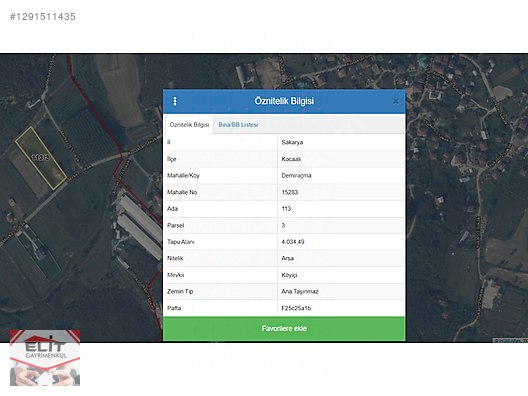Image resolution: width=528 pixels, height=396 pixels.
Task: Click the İlçe label
Action: (172, 159)
